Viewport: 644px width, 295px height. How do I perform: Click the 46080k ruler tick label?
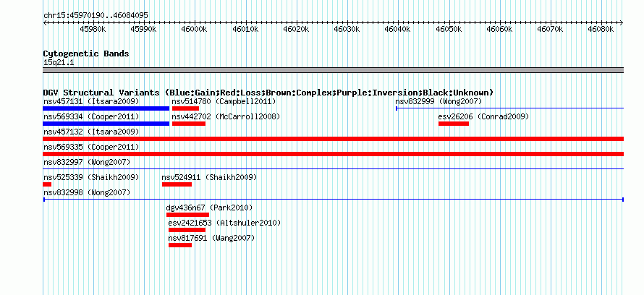click(x=601, y=29)
